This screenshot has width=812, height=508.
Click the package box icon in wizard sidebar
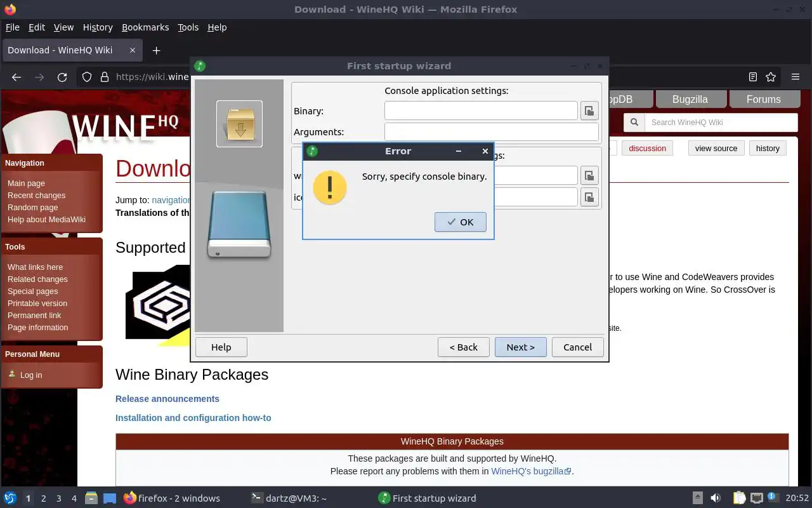click(239, 124)
